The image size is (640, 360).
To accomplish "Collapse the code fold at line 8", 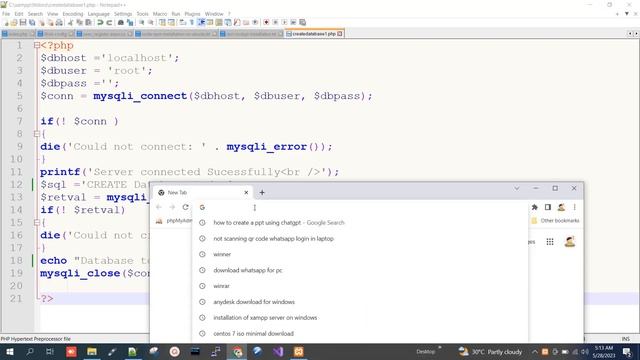I will click(37, 134).
